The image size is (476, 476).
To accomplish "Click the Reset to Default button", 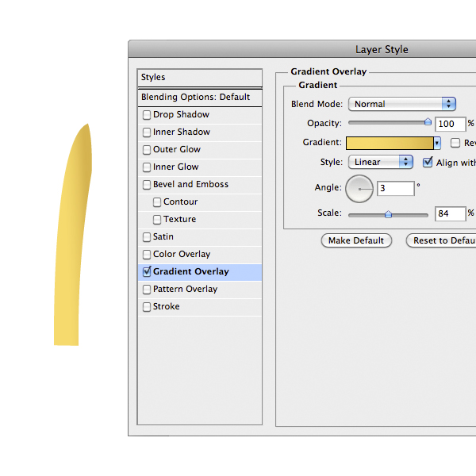I will point(441,240).
